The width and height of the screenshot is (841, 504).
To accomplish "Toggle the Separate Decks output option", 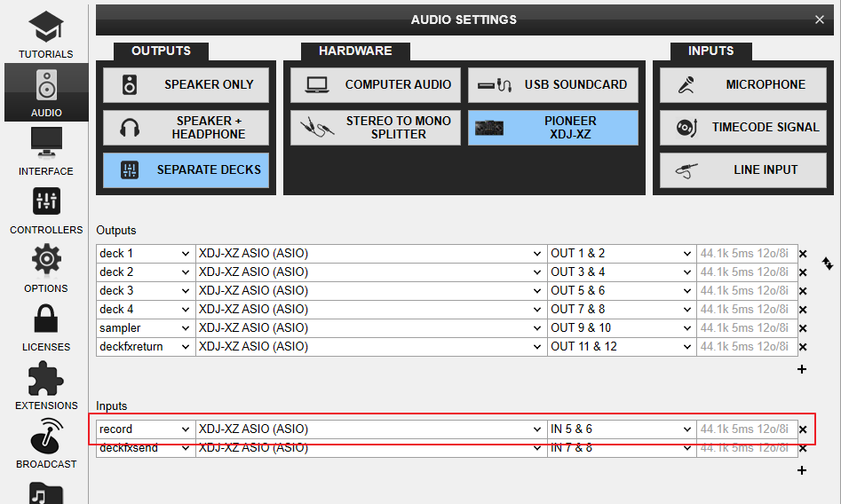I will [x=186, y=170].
